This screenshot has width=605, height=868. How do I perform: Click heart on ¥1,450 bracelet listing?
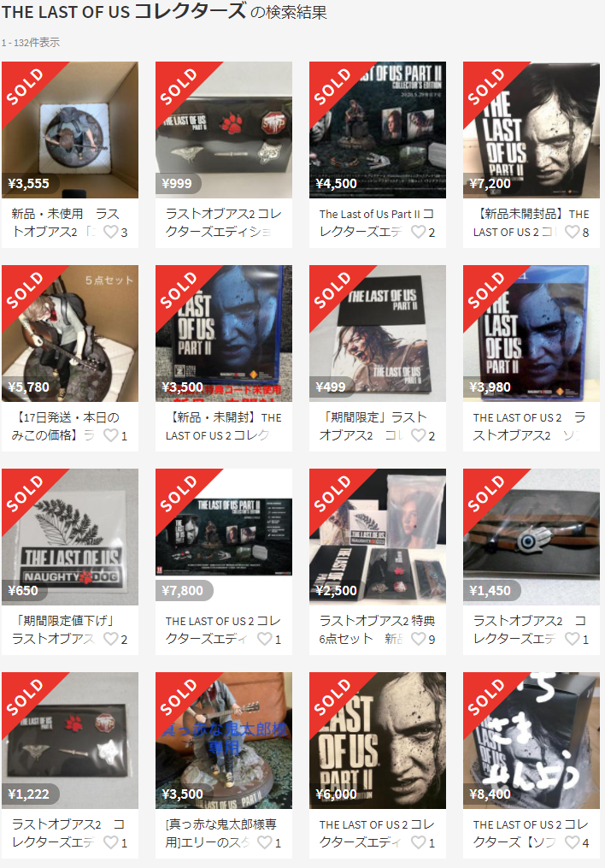(573, 639)
